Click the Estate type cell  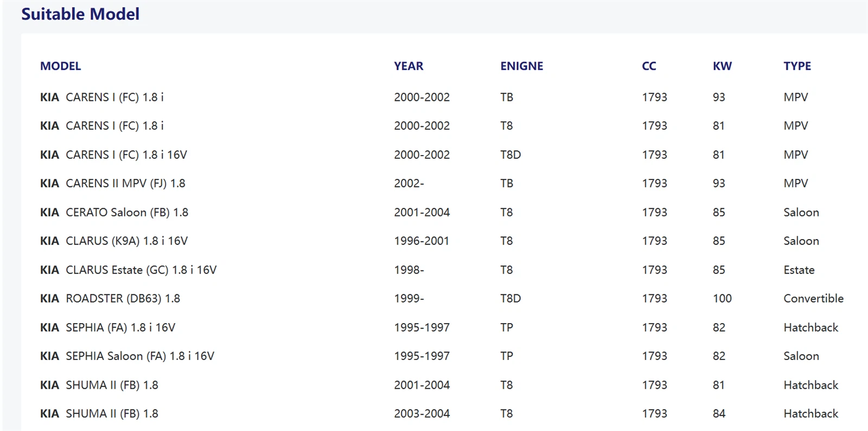click(799, 270)
